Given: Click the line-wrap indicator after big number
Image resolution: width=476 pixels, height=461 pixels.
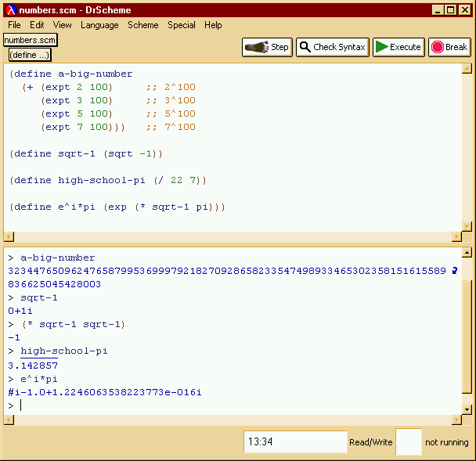Looking at the screenshot, I should click(x=455, y=270).
